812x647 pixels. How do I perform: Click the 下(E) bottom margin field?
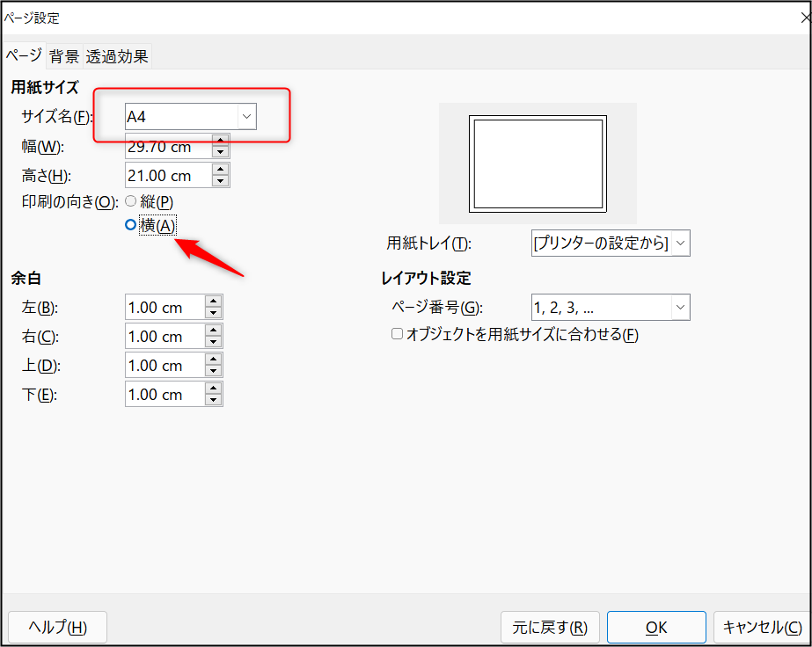tap(165, 395)
